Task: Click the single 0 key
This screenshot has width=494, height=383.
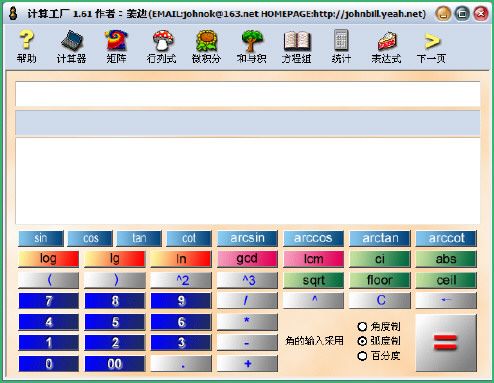Action: (49, 364)
